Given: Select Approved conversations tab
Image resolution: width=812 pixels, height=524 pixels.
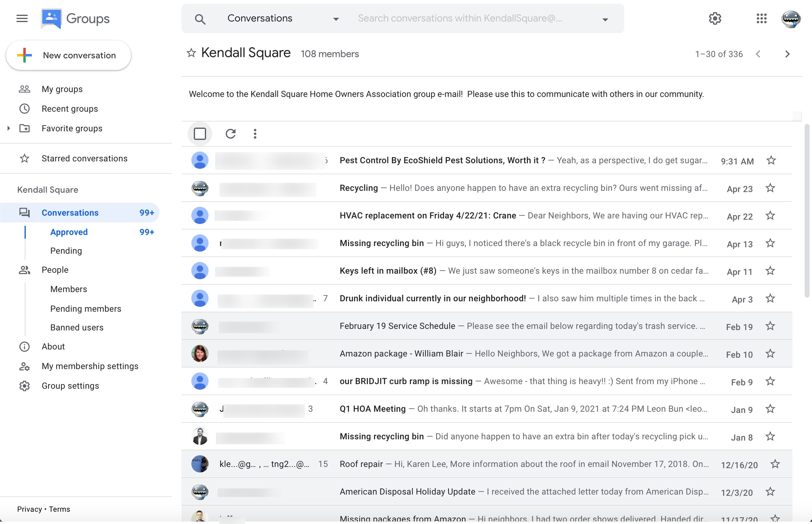Looking at the screenshot, I should coord(69,232).
